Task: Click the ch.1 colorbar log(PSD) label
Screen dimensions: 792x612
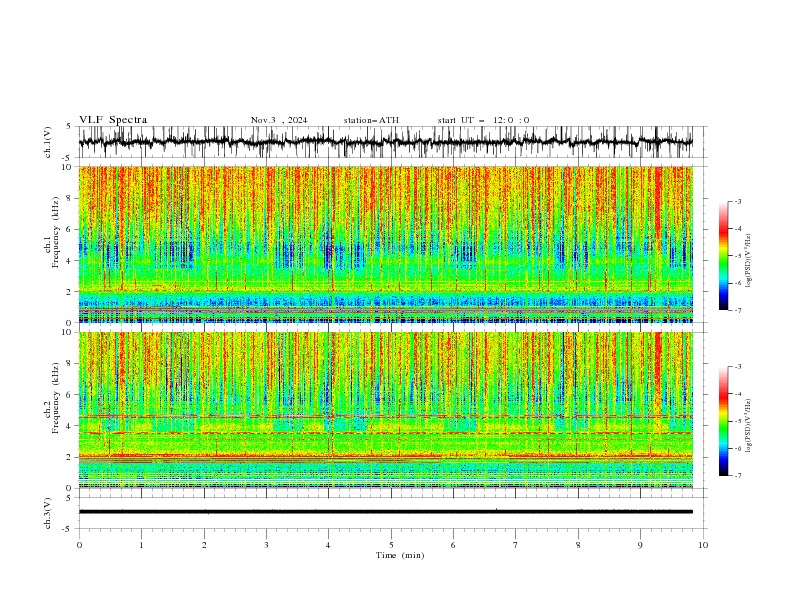Action: coord(749,261)
